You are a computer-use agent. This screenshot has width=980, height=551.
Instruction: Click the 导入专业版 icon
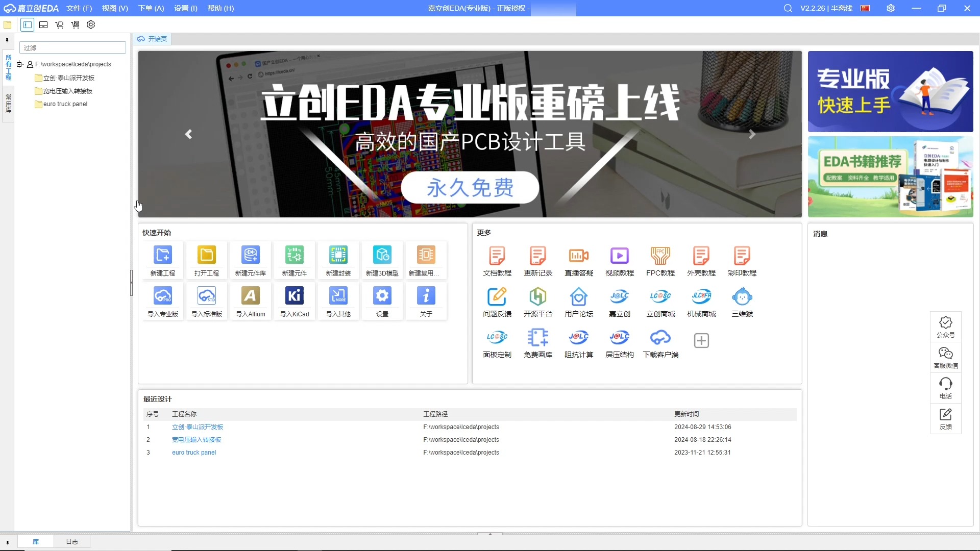point(163,296)
